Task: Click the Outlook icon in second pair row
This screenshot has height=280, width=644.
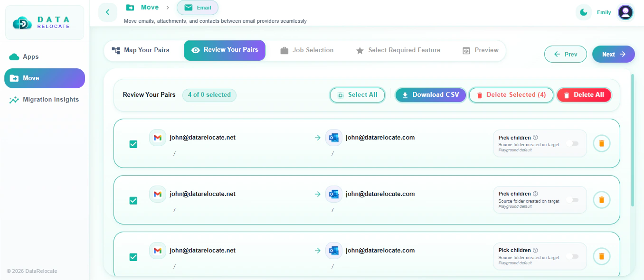Action: (334, 194)
